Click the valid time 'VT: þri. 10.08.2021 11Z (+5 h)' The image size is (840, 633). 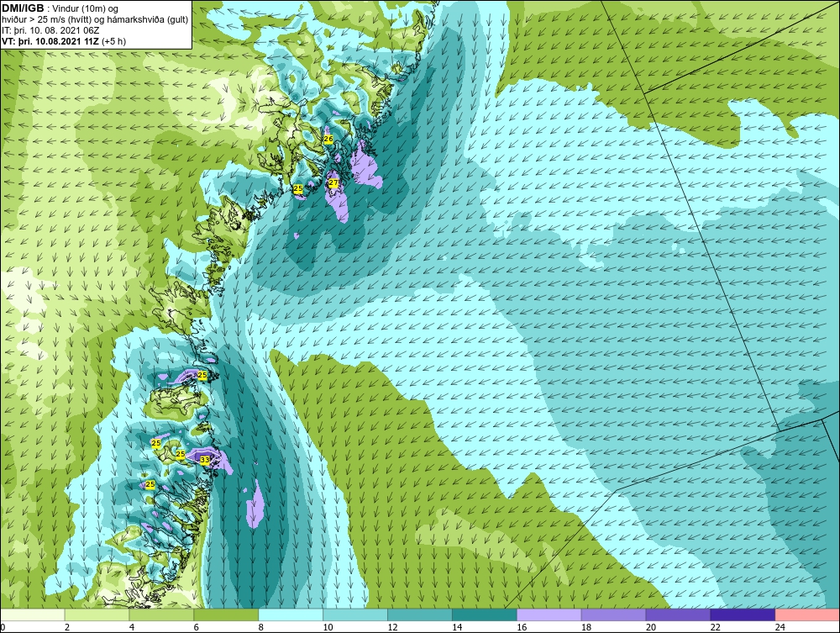64,41
